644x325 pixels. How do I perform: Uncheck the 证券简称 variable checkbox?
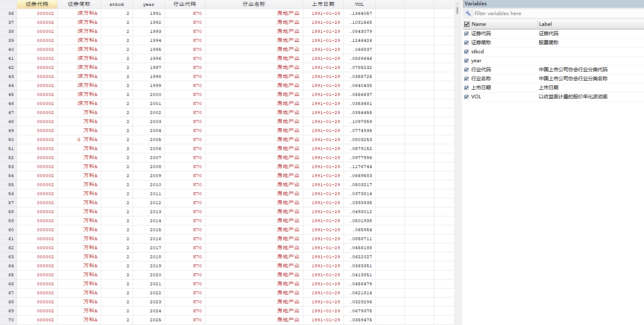pyautogui.click(x=466, y=43)
